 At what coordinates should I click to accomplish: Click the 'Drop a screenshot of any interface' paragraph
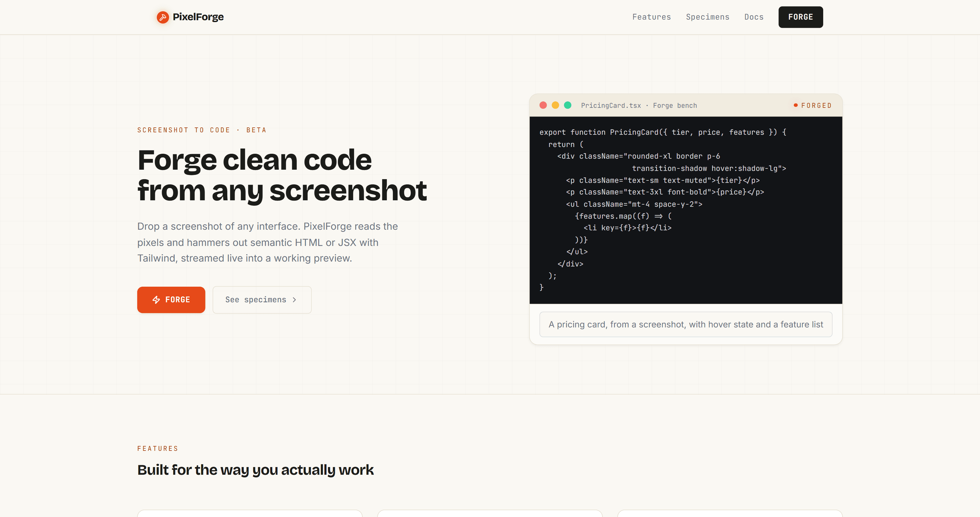click(x=267, y=242)
